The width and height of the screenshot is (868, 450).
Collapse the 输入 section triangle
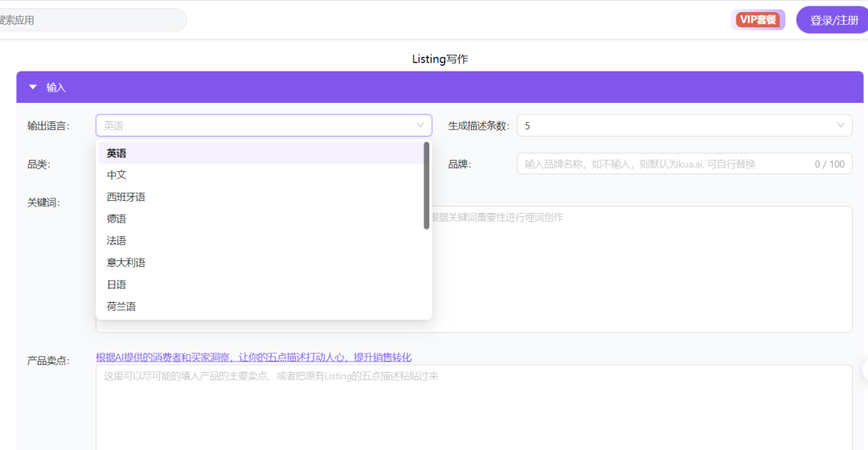pyautogui.click(x=33, y=87)
